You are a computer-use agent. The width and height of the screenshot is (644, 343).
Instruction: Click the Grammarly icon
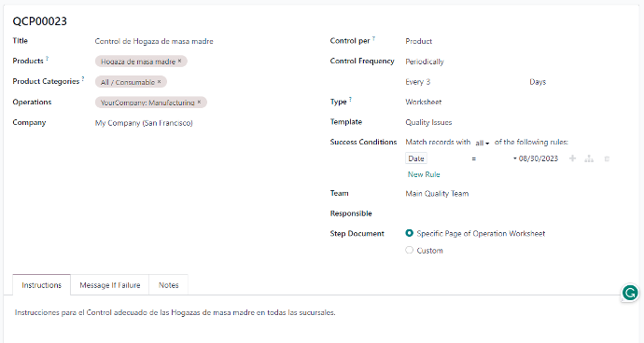click(630, 293)
